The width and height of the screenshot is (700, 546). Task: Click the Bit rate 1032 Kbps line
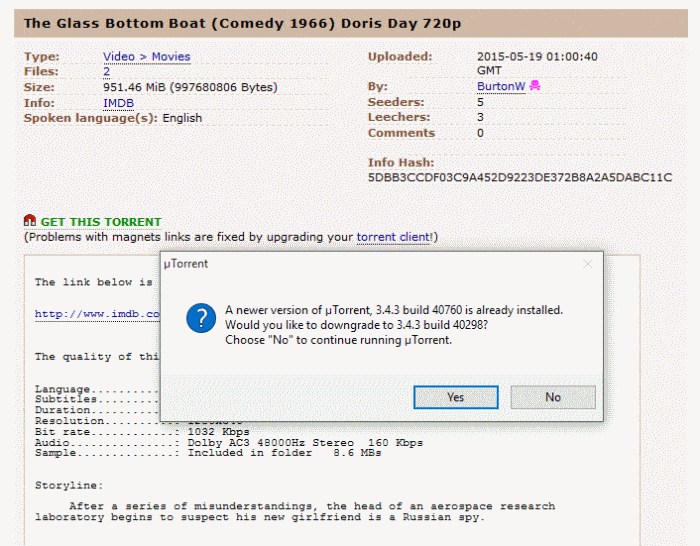[x=142, y=432]
